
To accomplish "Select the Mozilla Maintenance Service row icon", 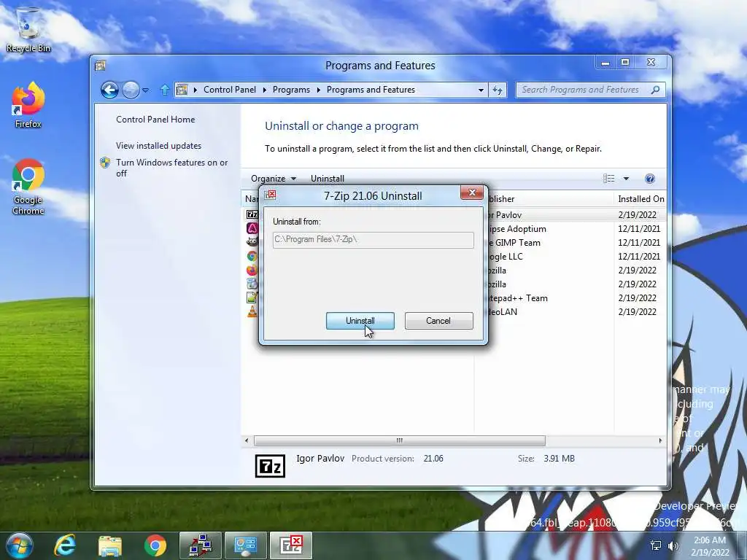I will 252,284.
